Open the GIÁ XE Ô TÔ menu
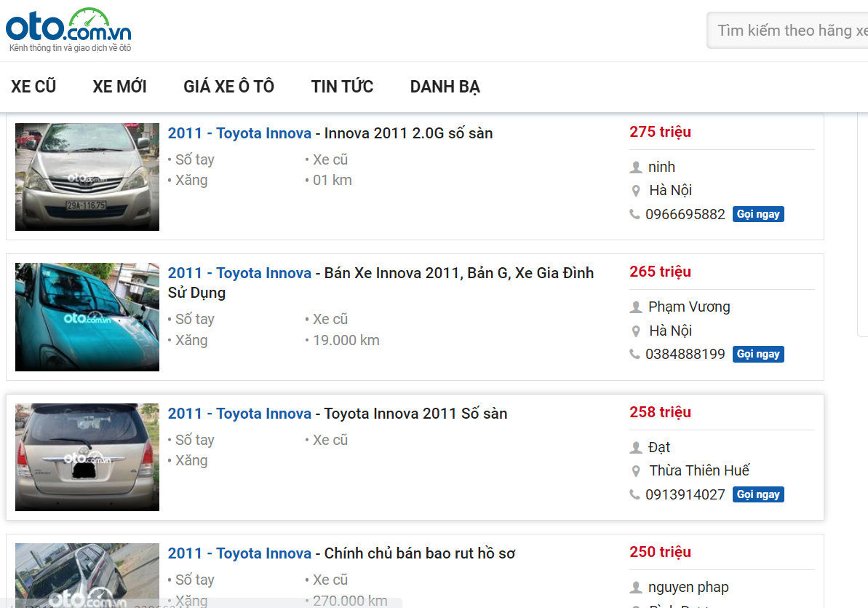 click(x=228, y=87)
